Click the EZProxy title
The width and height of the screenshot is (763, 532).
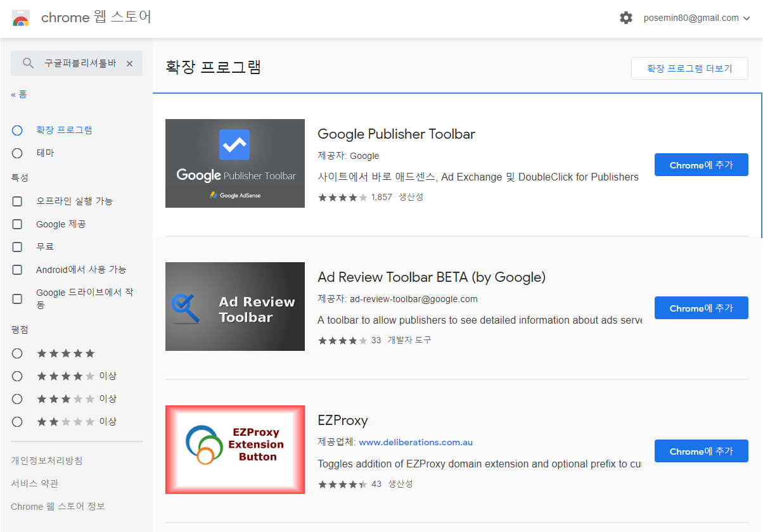[x=343, y=421]
